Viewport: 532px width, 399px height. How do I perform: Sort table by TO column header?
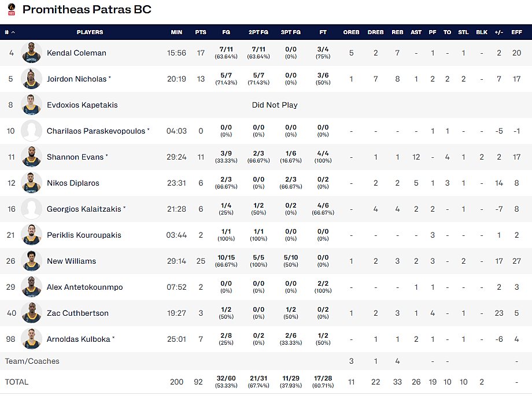pos(447,32)
